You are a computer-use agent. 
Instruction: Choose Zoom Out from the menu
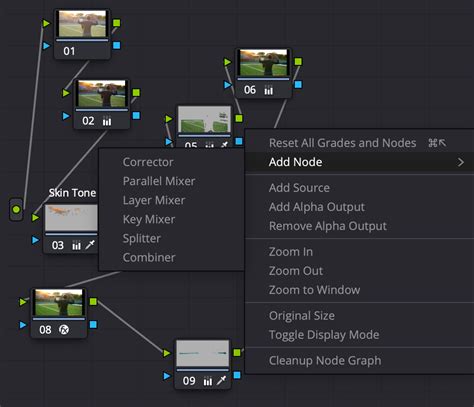296,271
